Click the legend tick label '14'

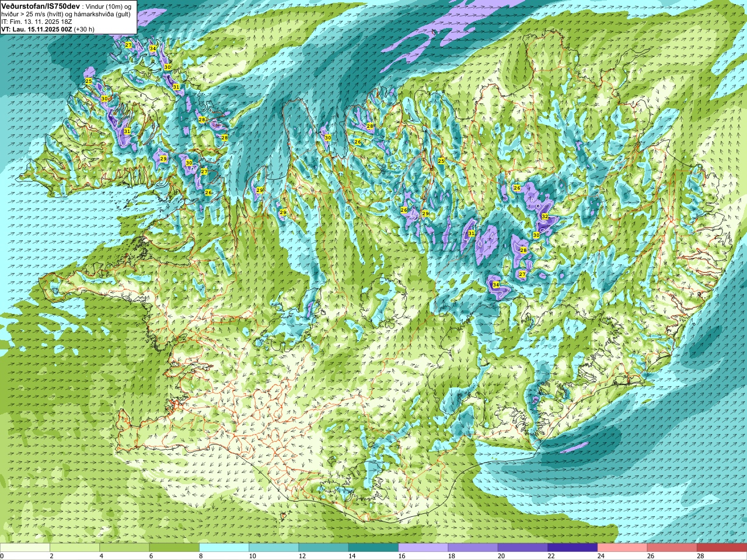[352, 556]
